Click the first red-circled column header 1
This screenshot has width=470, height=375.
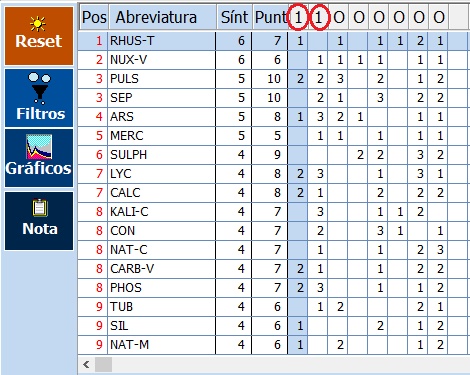[298, 17]
